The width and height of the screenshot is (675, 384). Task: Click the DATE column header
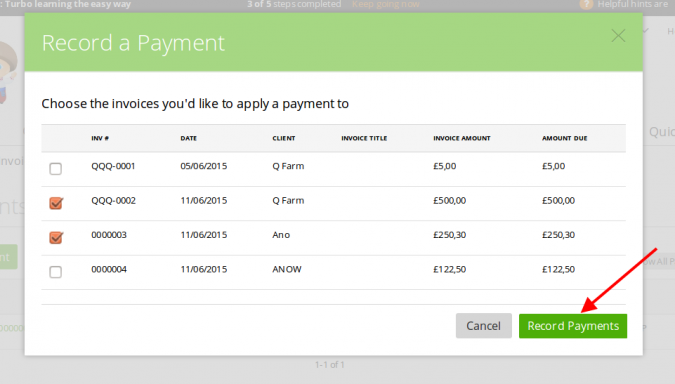189,138
